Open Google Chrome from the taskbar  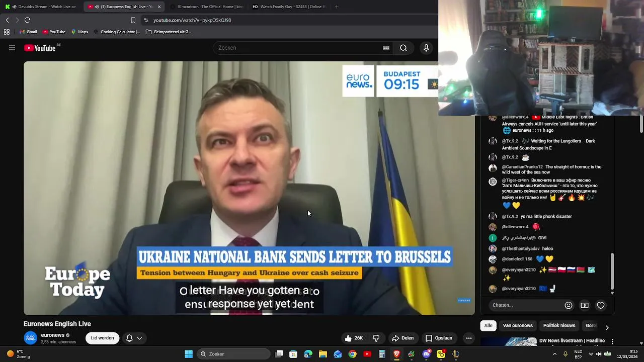[352, 354]
